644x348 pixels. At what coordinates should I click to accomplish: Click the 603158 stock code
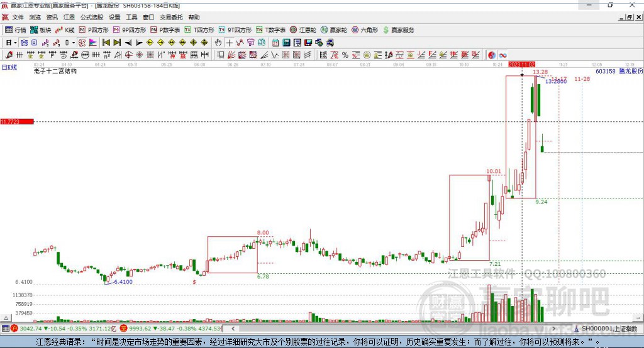[606, 71]
